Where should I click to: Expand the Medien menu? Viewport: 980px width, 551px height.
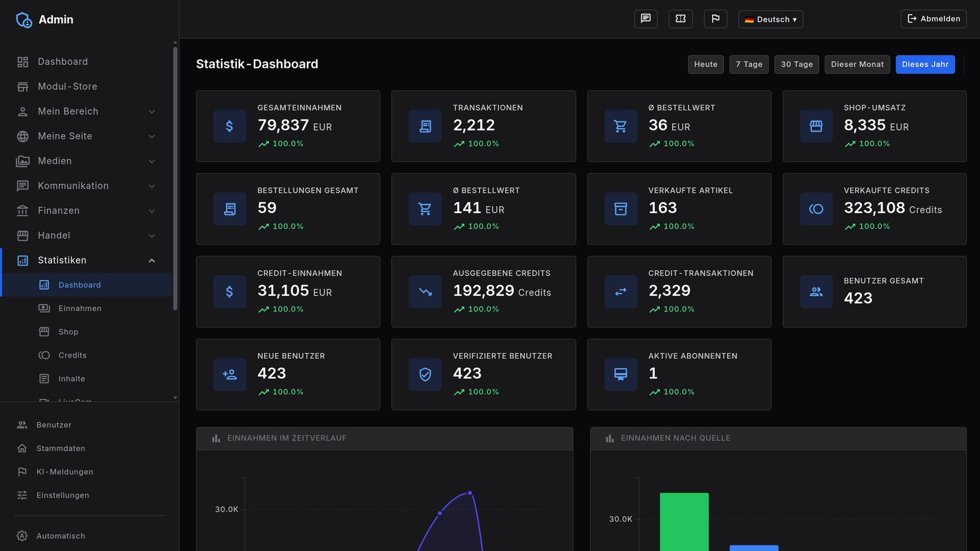click(86, 161)
